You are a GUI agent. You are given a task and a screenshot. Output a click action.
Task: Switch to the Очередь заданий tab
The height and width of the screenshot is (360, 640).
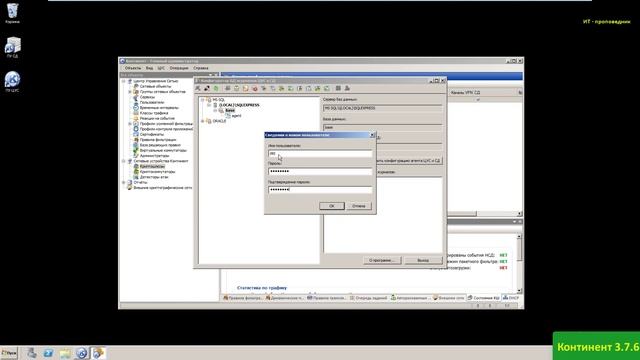point(368,298)
